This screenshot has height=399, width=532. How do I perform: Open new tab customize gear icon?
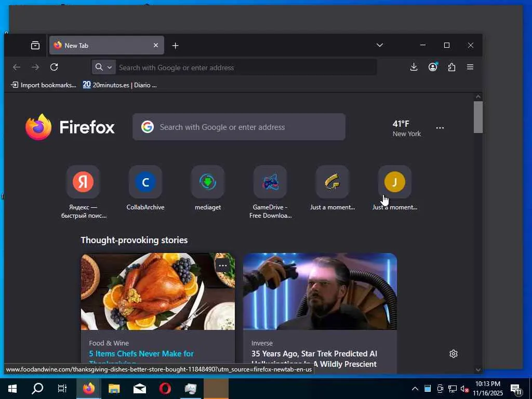click(453, 354)
